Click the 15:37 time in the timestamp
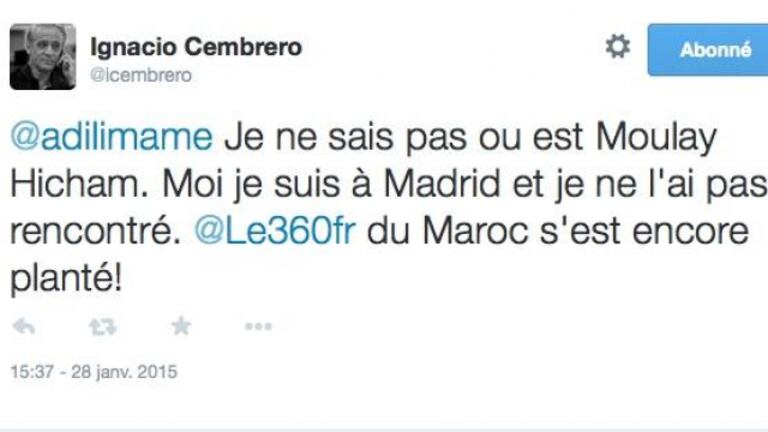This screenshot has width=768, height=432. [30, 372]
